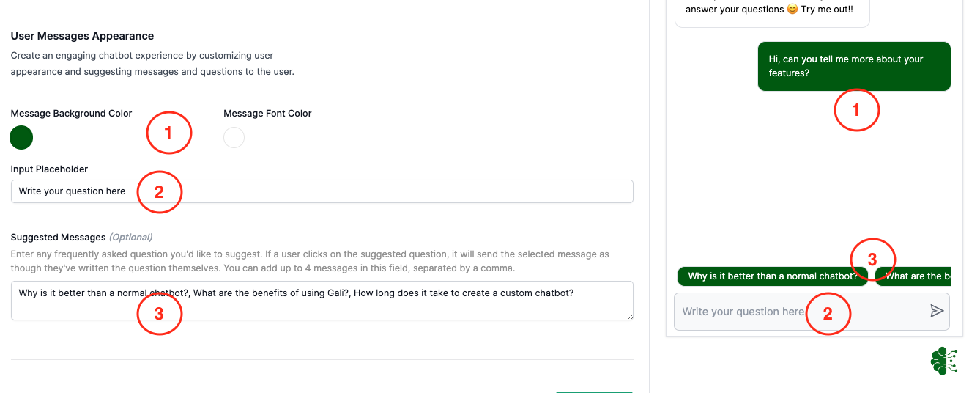
Task: Open the green brain chatbot launcher icon
Action: (x=943, y=361)
